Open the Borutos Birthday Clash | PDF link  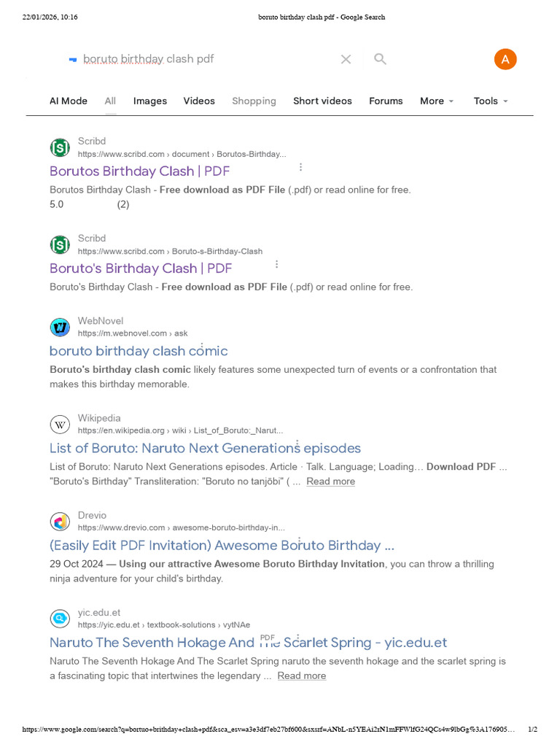(x=139, y=171)
